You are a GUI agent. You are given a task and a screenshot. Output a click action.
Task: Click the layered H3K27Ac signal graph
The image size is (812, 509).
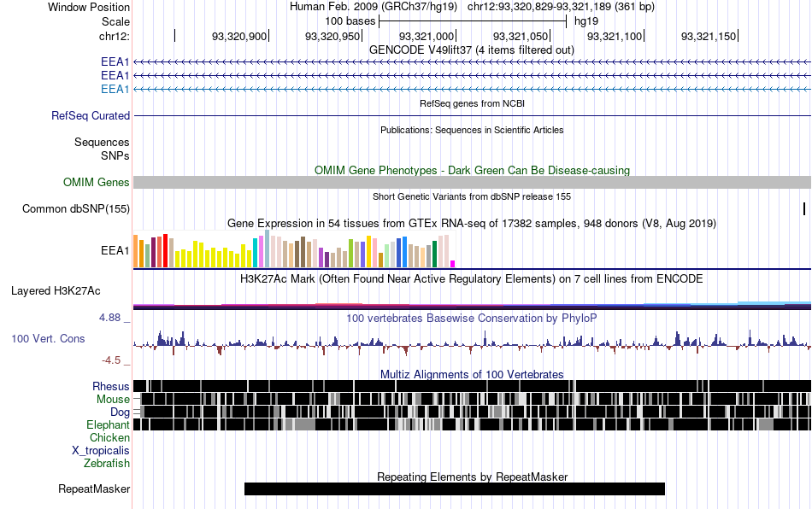tap(472, 305)
